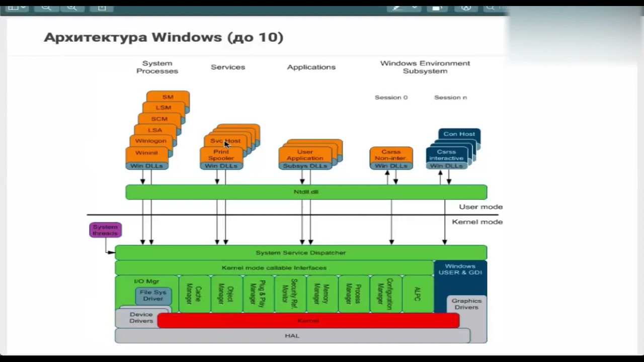Viewport: 644px width, 362px height.
Task: Click the "Print Spooler" service box
Action: [221, 155]
